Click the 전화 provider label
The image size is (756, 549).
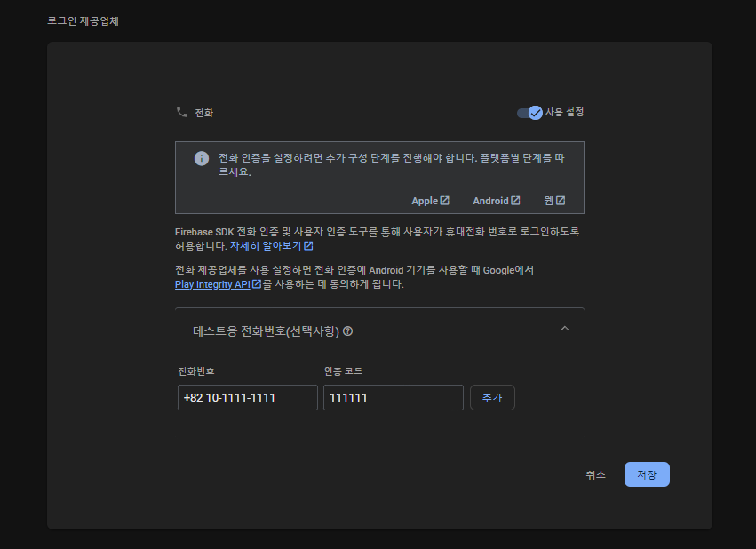coord(204,113)
